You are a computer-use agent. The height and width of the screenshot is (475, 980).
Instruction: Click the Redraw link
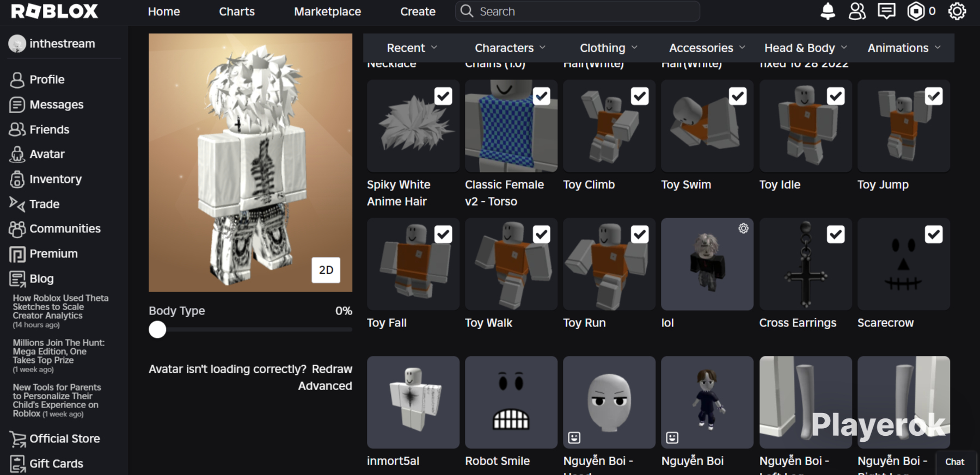click(332, 369)
